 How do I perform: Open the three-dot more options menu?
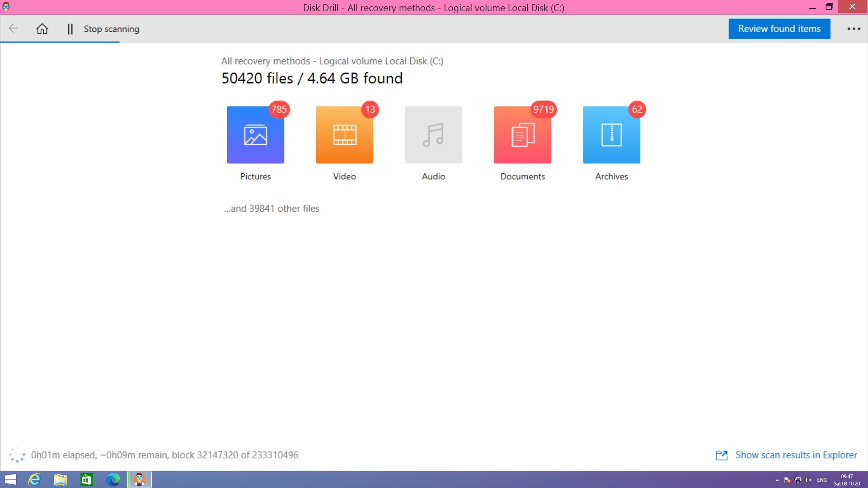point(854,29)
